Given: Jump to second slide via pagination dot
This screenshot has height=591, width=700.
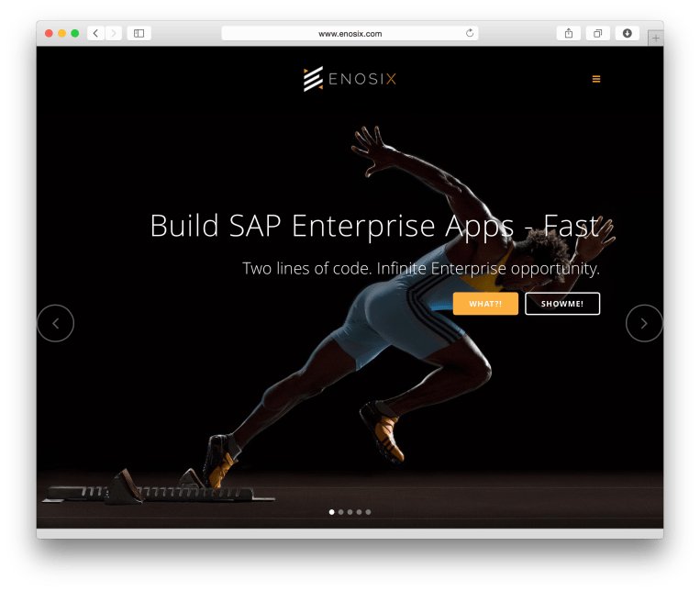Looking at the screenshot, I should pos(340,512).
